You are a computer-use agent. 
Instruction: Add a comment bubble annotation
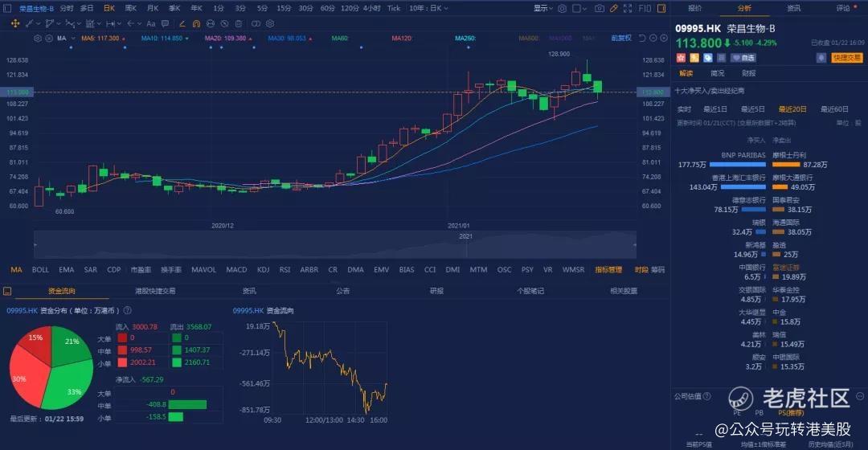pyautogui.click(x=165, y=24)
